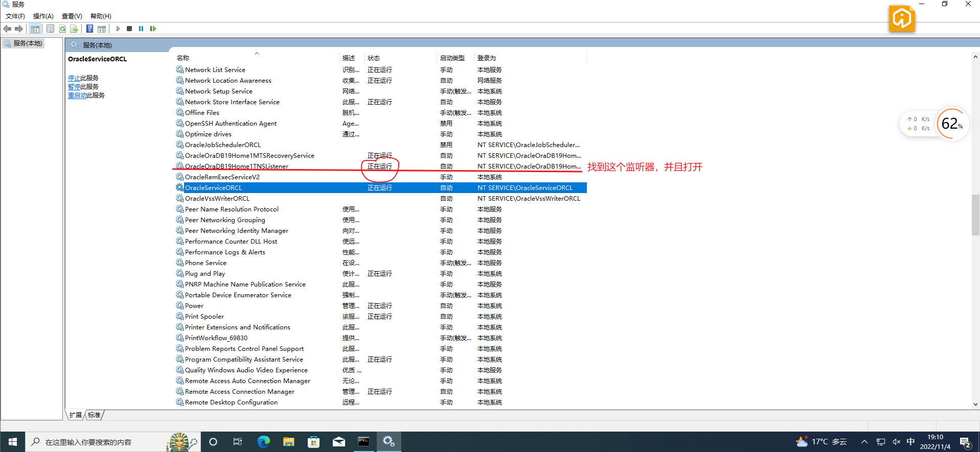Select the Optimize drives service

click(208, 134)
